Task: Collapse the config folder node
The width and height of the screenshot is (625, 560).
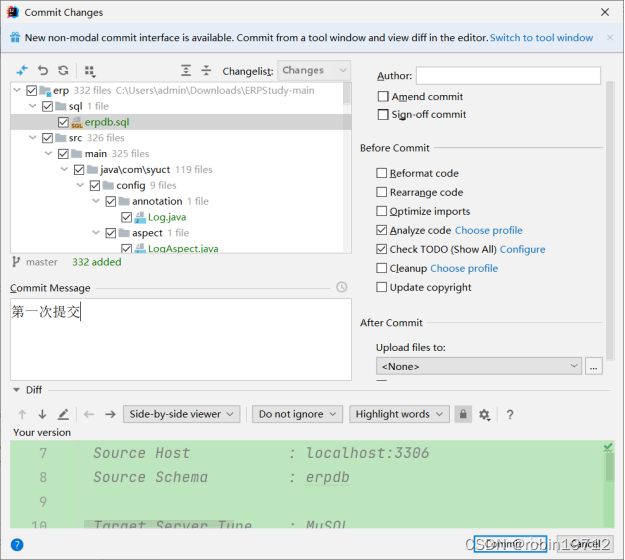Action: tap(80, 185)
